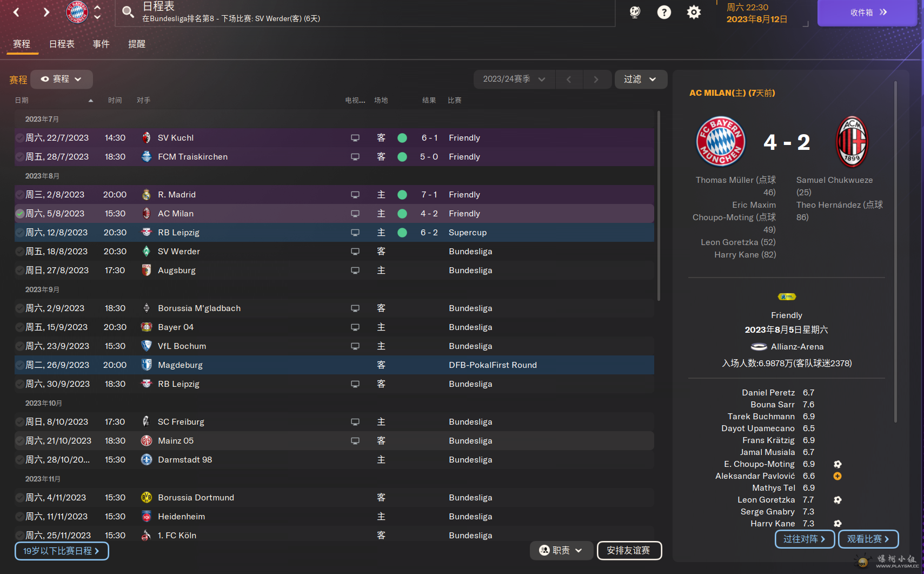The width and height of the screenshot is (924, 574).
Task: Open the FC Bayern club badge menu
Action: pyautogui.click(x=77, y=12)
